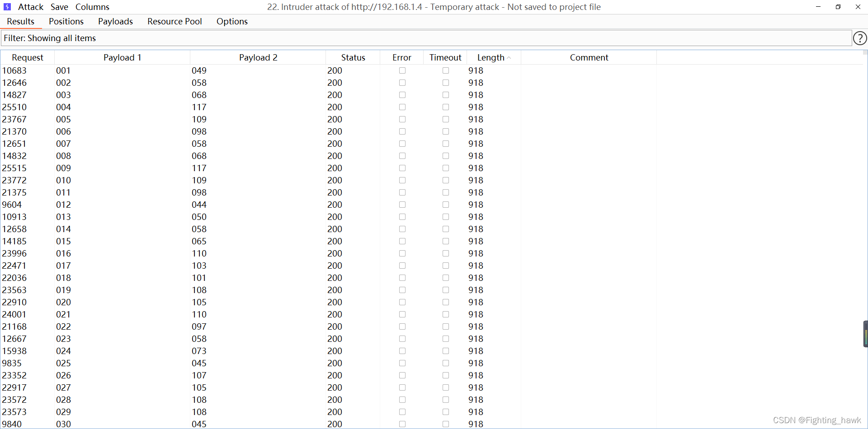Select request 23572 row
The height and width of the screenshot is (429, 868).
pyautogui.click(x=432, y=400)
